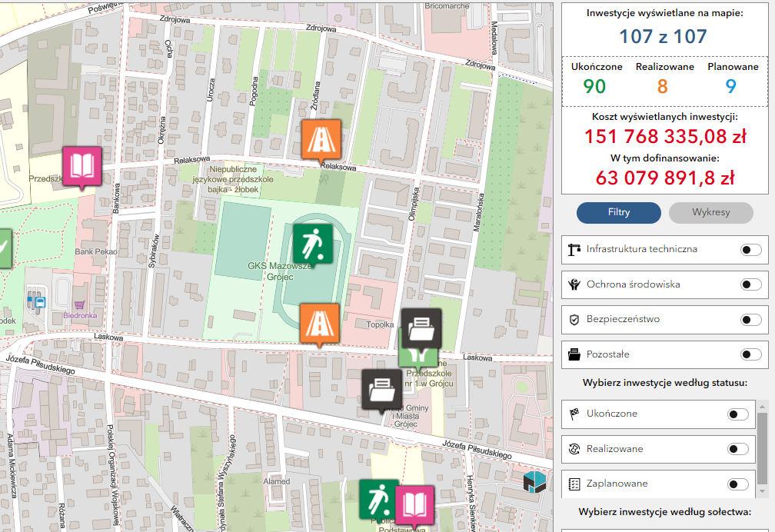
Task: Switch to the Filtry tab
Action: (x=618, y=213)
